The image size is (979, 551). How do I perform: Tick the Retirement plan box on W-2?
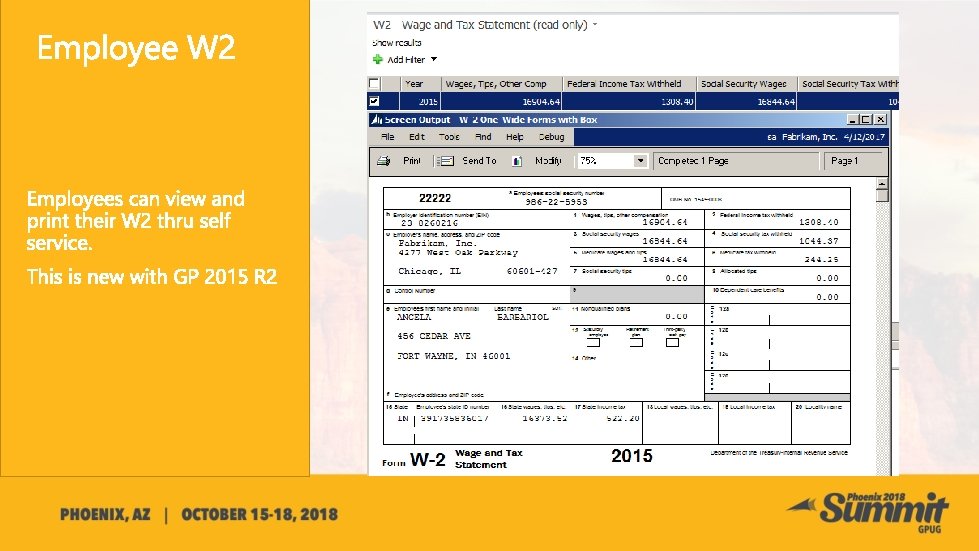tap(636, 342)
